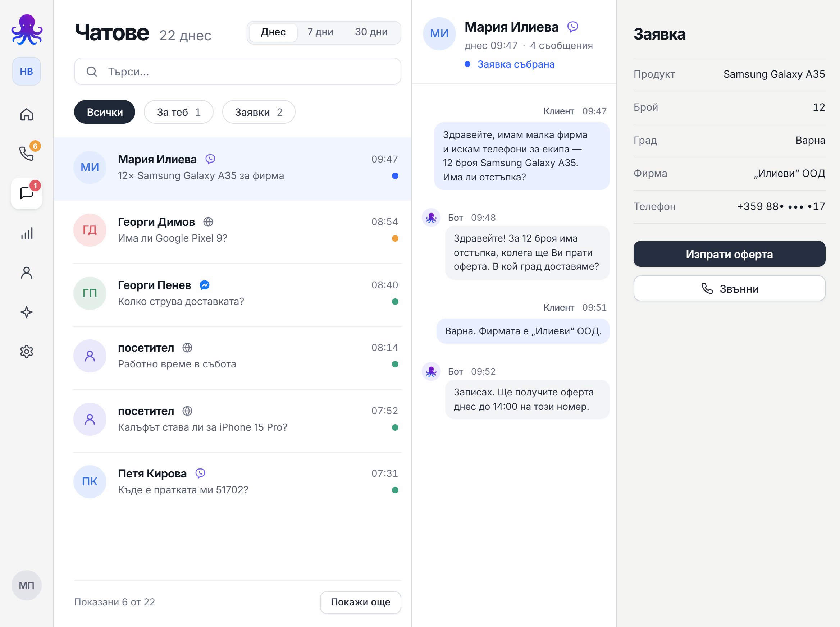Switch to 7 дни time range
Screen dimensions: 840x627
click(x=320, y=32)
